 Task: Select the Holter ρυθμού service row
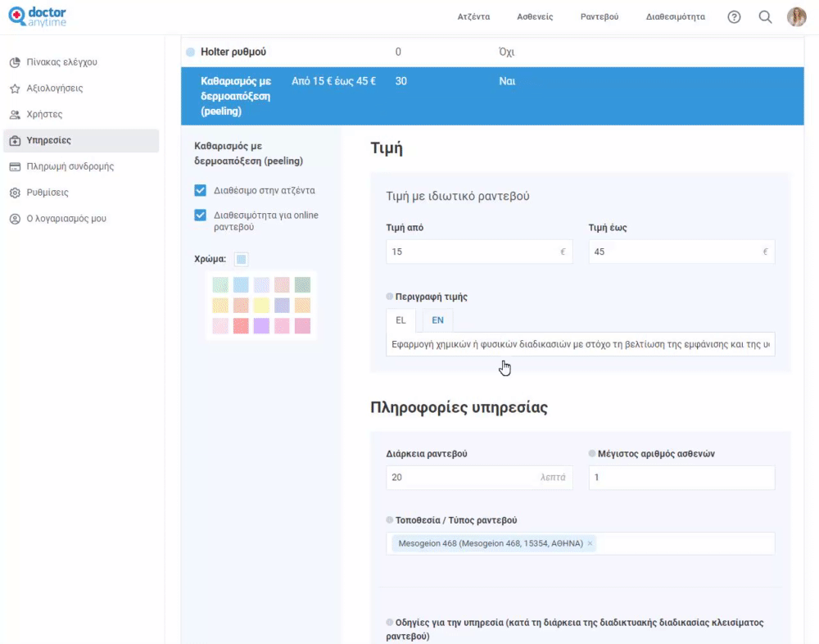pyautogui.click(x=492, y=52)
